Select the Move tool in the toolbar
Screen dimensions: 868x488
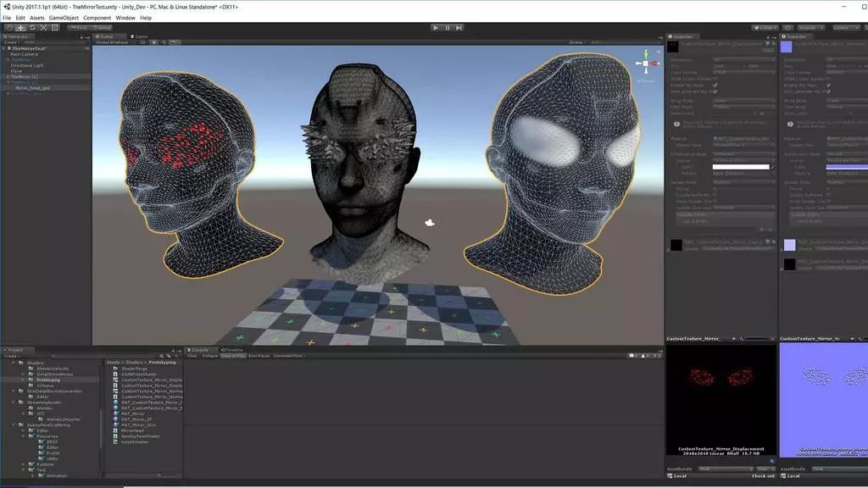(20, 27)
